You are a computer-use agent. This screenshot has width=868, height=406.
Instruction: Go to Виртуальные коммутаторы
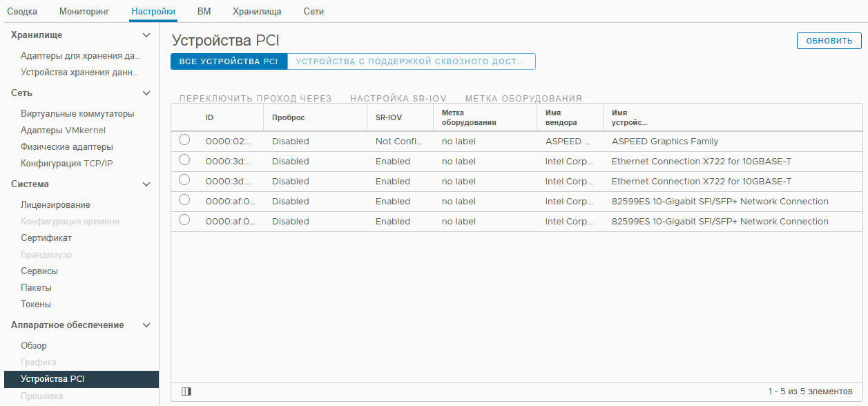pyautogui.click(x=77, y=114)
